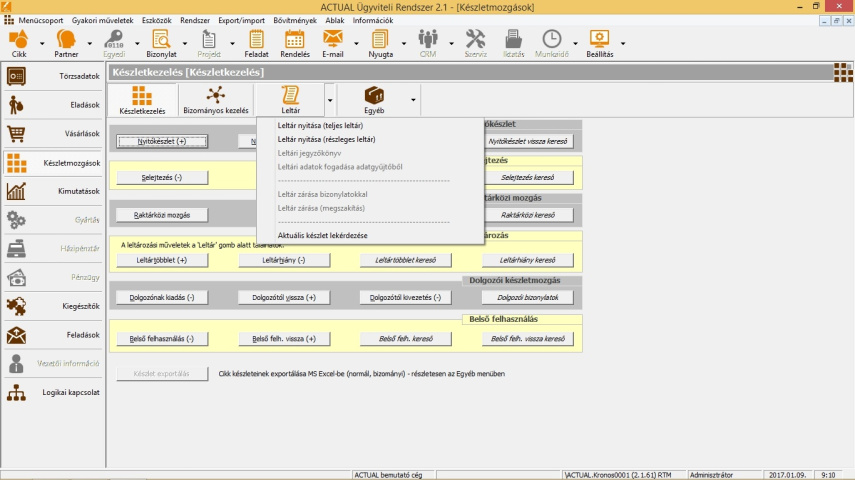The height and width of the screenshot is (480, 855).
Task: Click the Dolgozói bizonylatok button
Action: (527, 297)
